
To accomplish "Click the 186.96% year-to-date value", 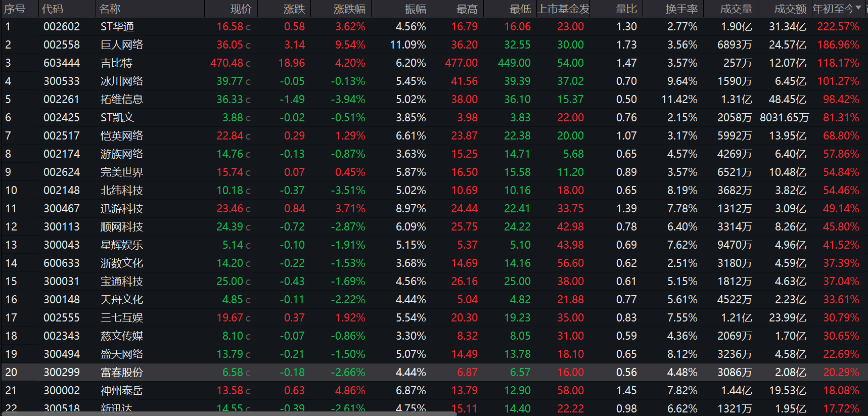I will tap(838, 44).
